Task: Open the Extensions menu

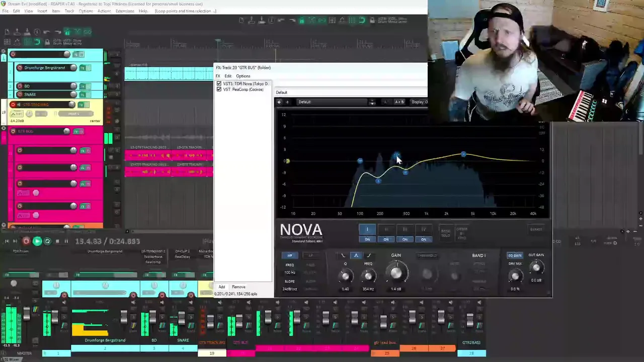Action: [125, 11]
